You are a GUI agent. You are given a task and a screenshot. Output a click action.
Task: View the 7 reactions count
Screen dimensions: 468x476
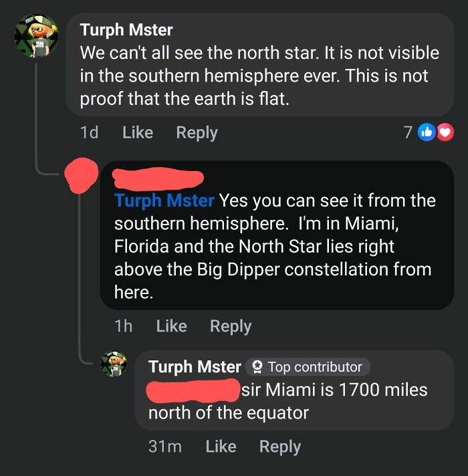pos(408,132)
